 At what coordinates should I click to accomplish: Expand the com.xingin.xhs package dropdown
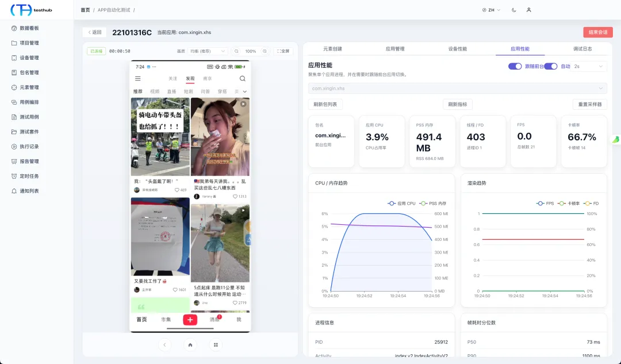pos(458,89)
